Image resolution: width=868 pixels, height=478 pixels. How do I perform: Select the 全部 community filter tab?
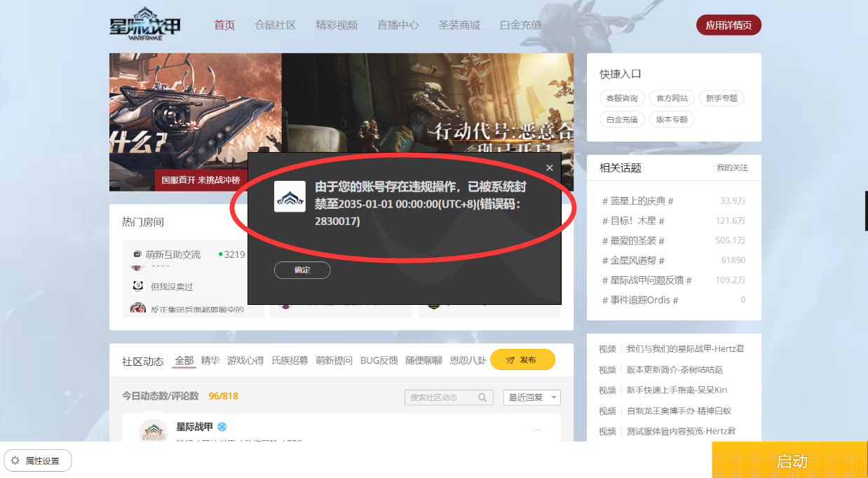point(184,360)
